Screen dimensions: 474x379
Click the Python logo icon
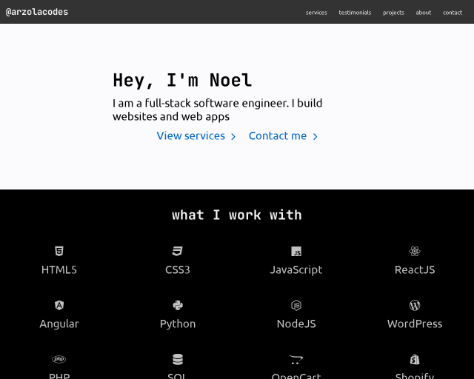178,305
